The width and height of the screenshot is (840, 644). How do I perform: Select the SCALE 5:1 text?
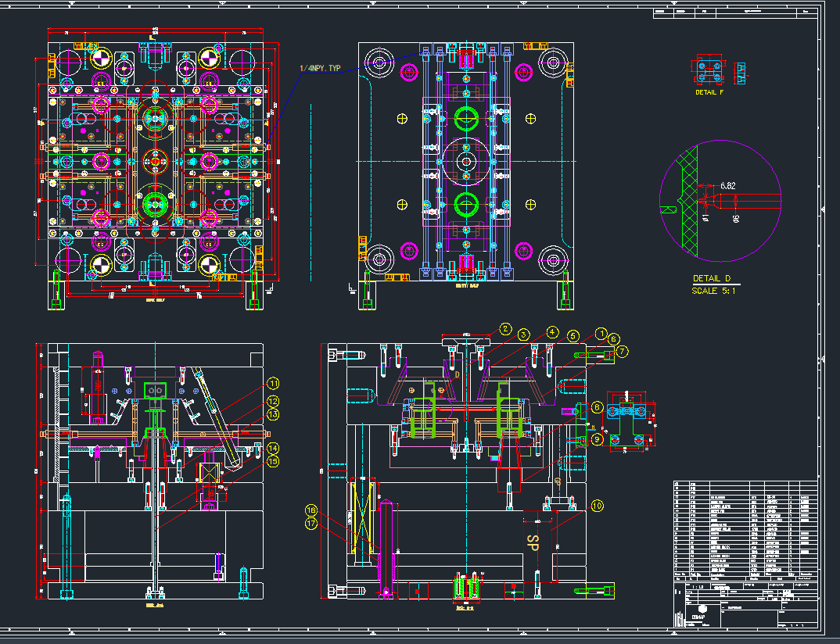[x=713, y=291]
